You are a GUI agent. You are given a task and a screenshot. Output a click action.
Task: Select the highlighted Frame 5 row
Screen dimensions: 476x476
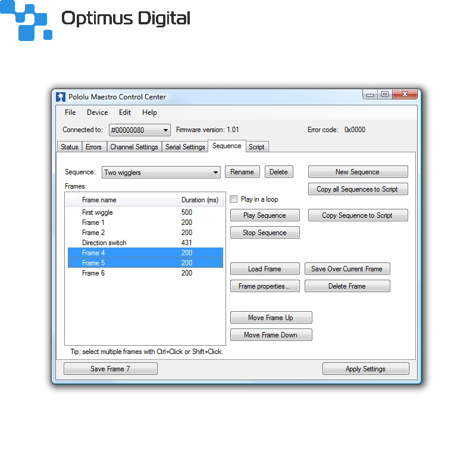tap(145, 262)
